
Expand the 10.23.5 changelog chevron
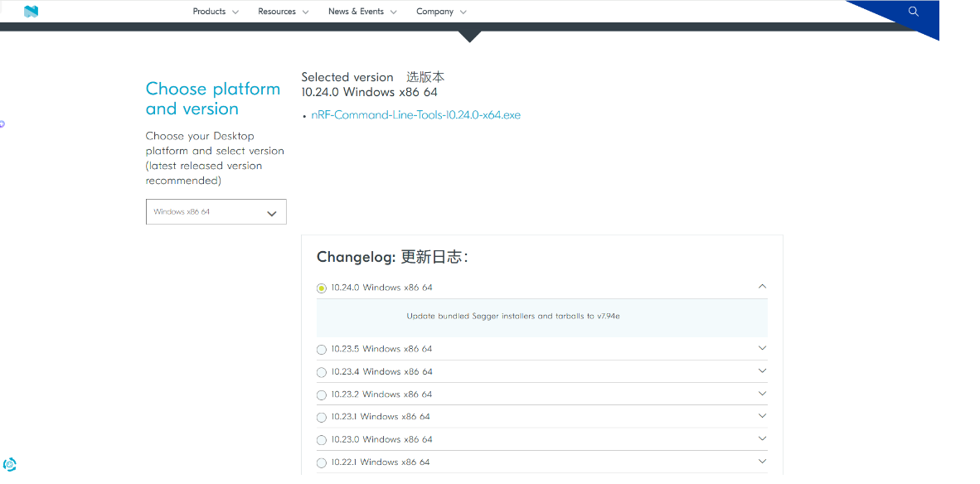762,348
